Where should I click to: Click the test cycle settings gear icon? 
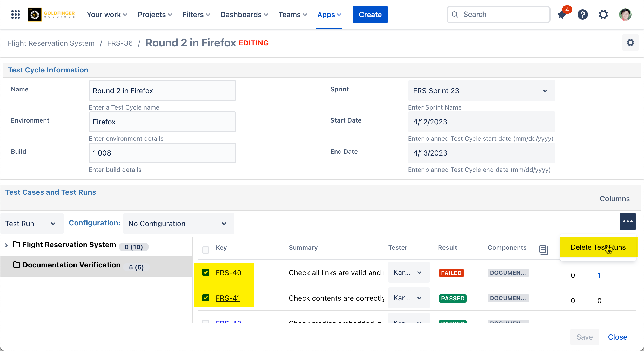click(x=630, y=43)
